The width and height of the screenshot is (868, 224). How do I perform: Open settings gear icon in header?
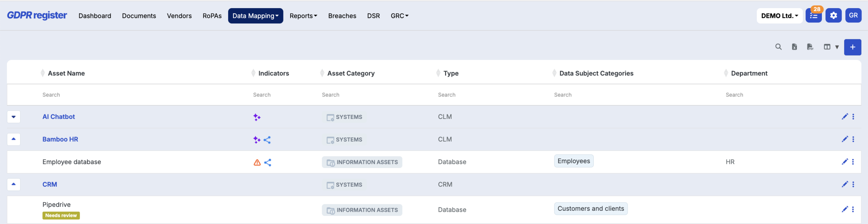(833, 16)
